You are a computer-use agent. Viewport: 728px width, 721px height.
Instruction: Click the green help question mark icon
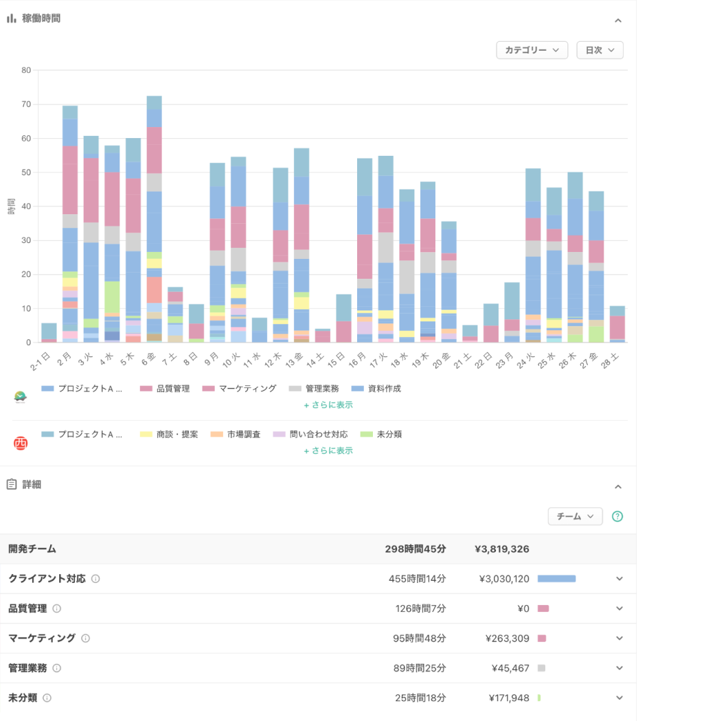[617, 516]
